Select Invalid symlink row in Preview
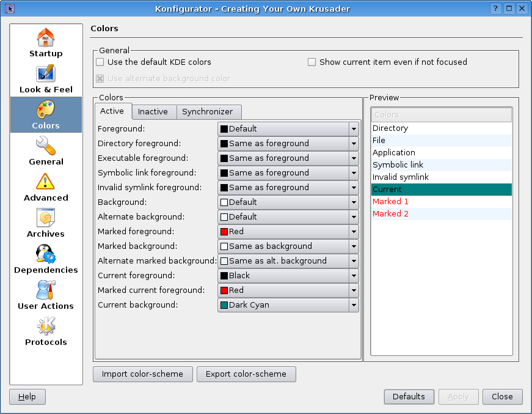532x414 pixels. (442, 177)
